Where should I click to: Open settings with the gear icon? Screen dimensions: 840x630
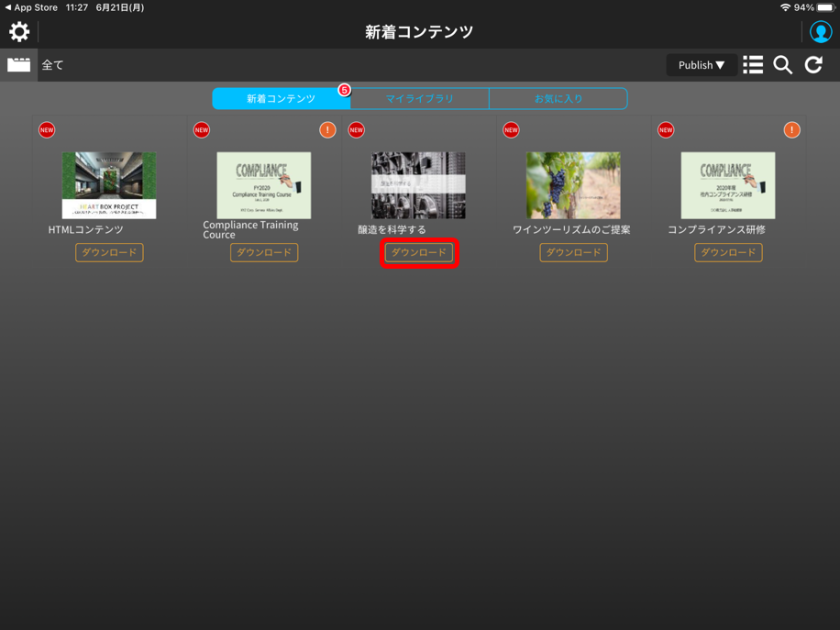click(x=19, y=32)
